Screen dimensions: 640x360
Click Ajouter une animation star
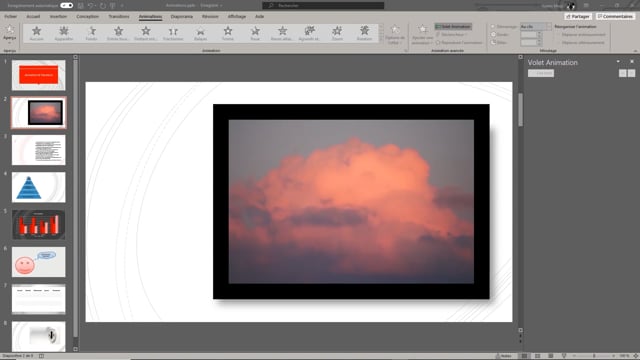[x=422, y=30]
